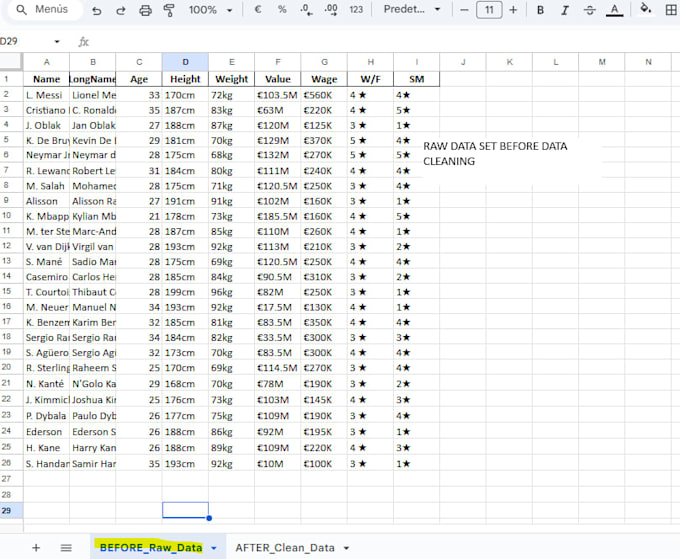Click the €185.5M value cell
The width and height of the screenshot is (680, 559).
[278, 216]
